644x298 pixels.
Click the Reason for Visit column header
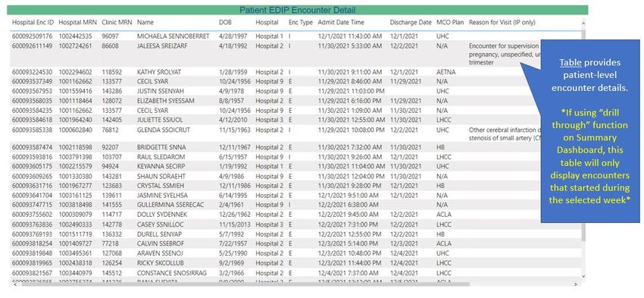point(502,22)
